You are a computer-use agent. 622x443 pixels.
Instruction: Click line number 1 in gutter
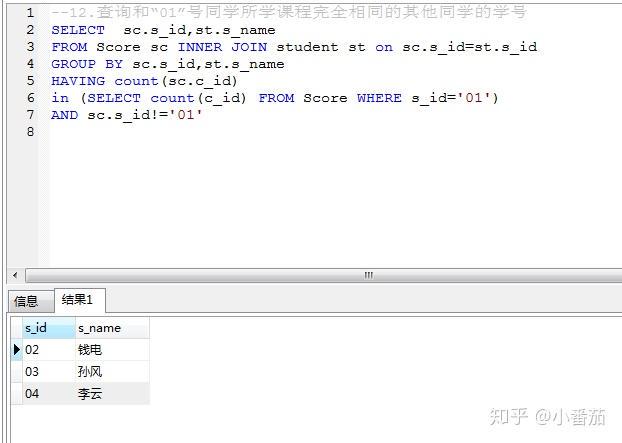coord(31,13)
